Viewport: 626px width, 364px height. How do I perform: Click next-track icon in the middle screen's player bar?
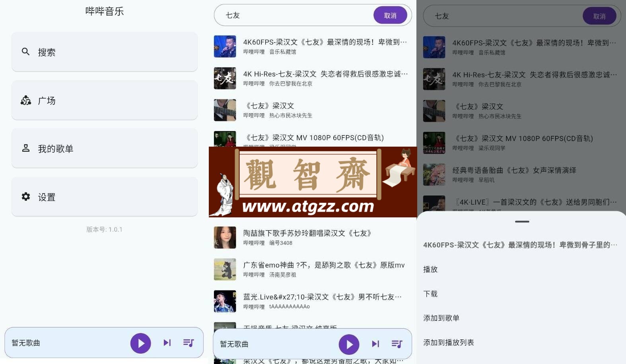coord(375,344)
